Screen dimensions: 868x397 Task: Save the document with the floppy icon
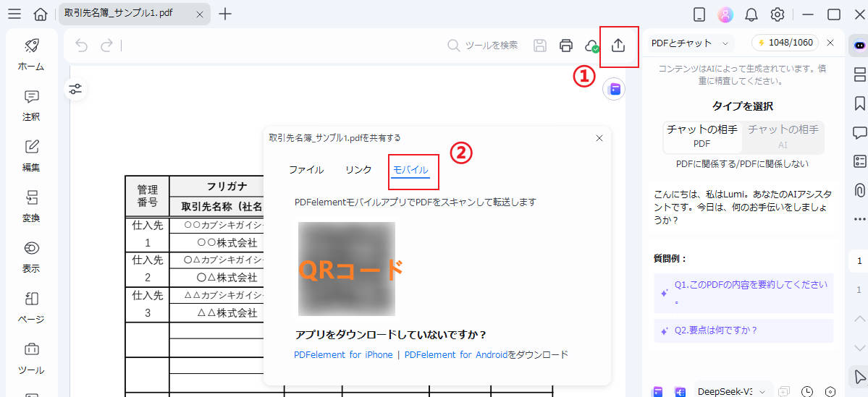click(x=540, y=46)
